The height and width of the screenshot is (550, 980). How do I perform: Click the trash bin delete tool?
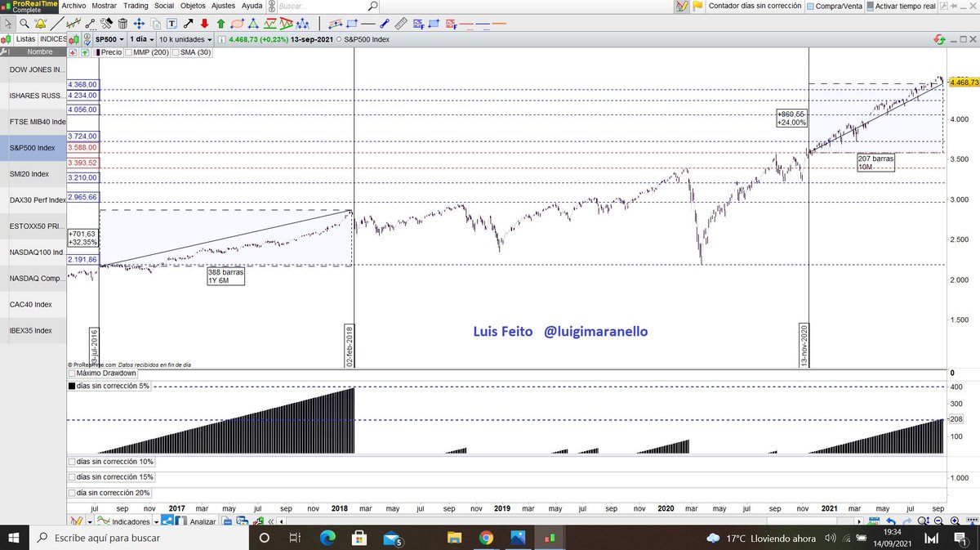[x=122, y=23]
